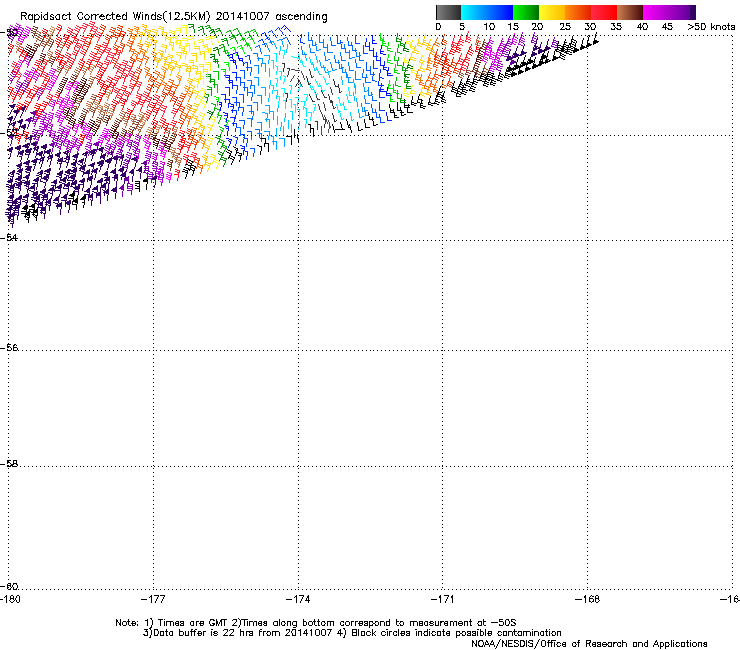Click the note line 'Times are GMT'
Screen dimensions: 740x650
click(193, 623)
